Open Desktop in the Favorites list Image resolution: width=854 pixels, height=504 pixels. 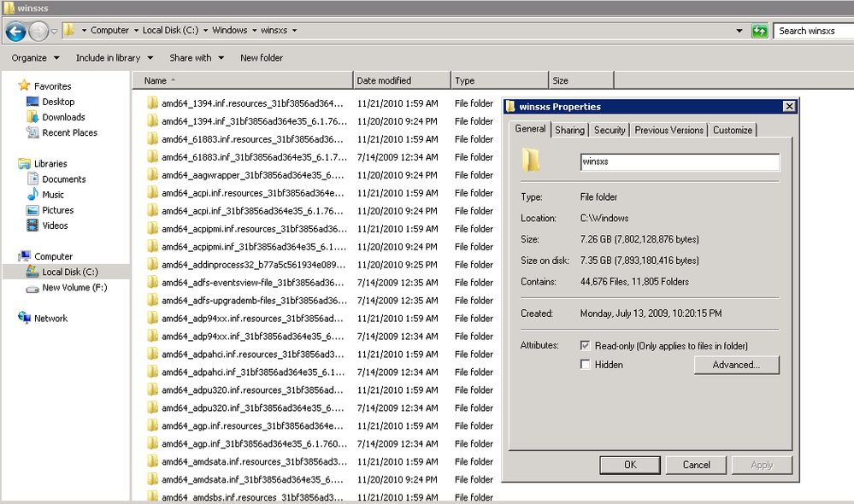click(58, 102)
